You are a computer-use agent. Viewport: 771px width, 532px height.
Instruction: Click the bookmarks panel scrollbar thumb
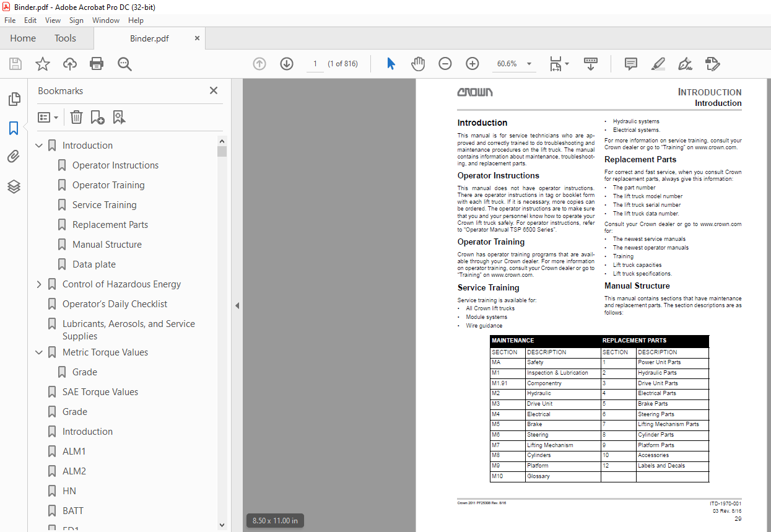[x=222, y=151]
